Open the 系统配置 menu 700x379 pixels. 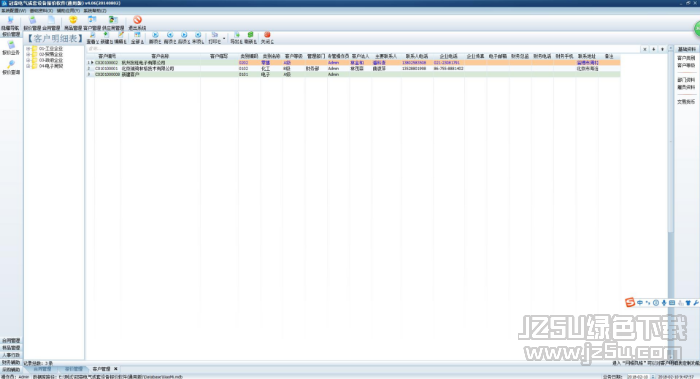click(13, 10)
